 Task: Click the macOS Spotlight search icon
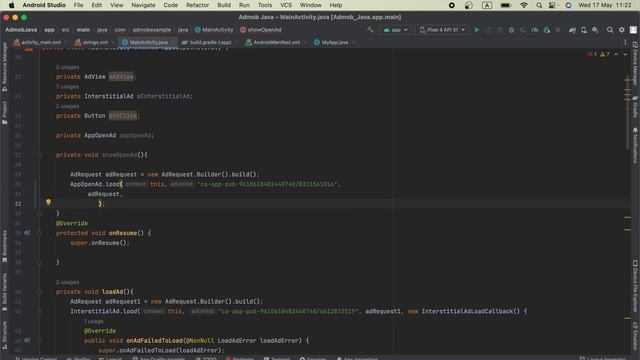click(539, 5)
